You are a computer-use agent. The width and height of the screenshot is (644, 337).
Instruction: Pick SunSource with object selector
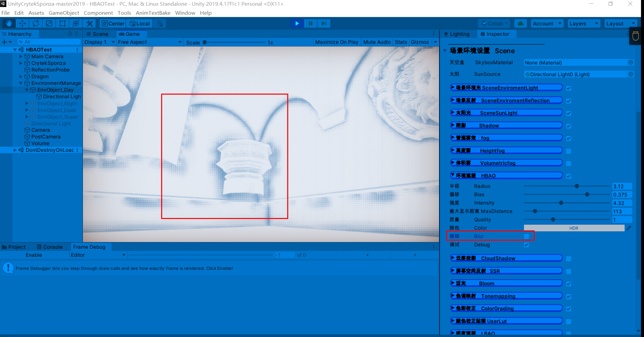pos(631,74)
